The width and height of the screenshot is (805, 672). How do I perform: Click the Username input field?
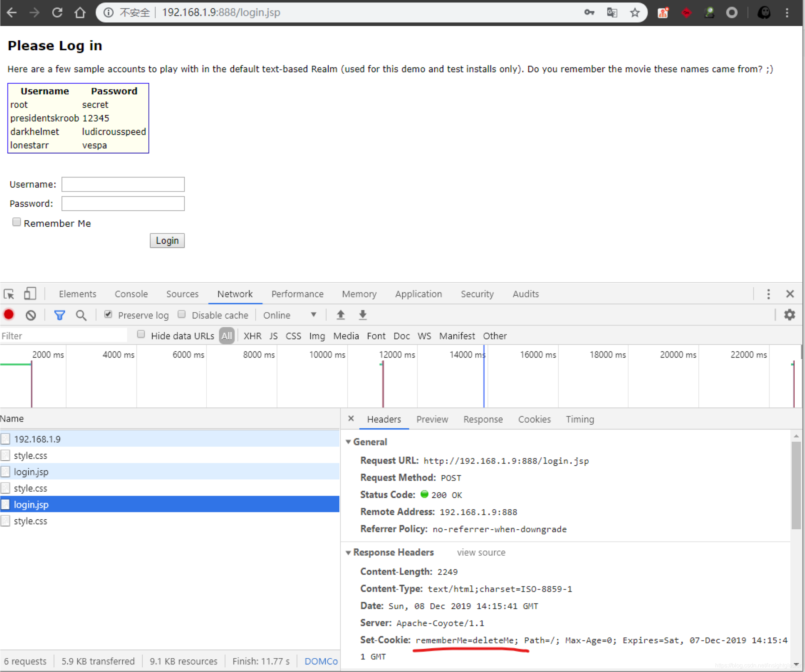click(123, 184)
